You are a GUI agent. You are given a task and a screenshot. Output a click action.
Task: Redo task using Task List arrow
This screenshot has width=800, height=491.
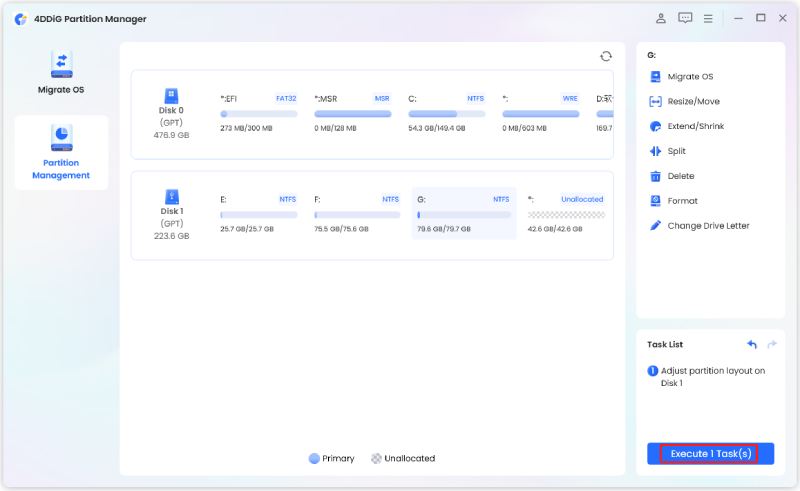tap(772, 345)
